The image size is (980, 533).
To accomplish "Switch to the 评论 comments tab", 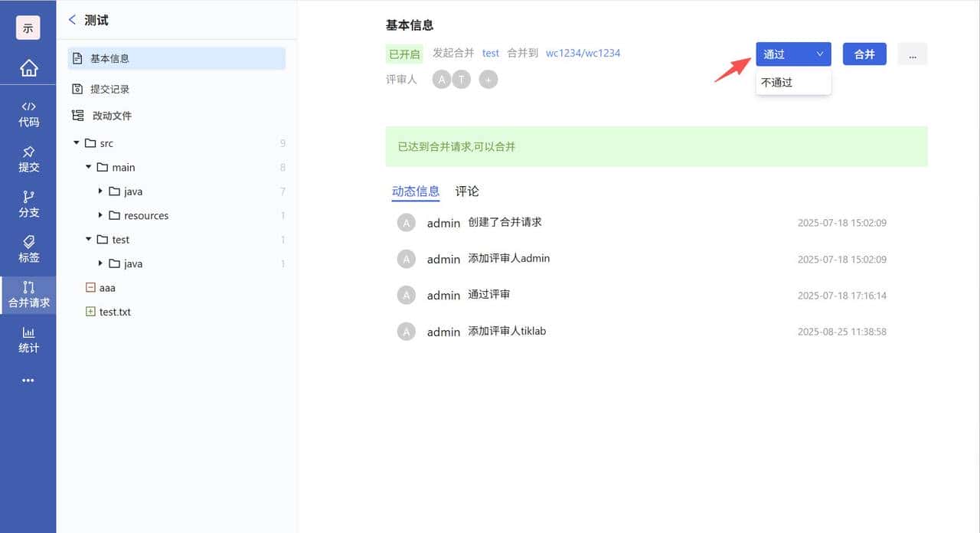I will [x=467, y=191].
